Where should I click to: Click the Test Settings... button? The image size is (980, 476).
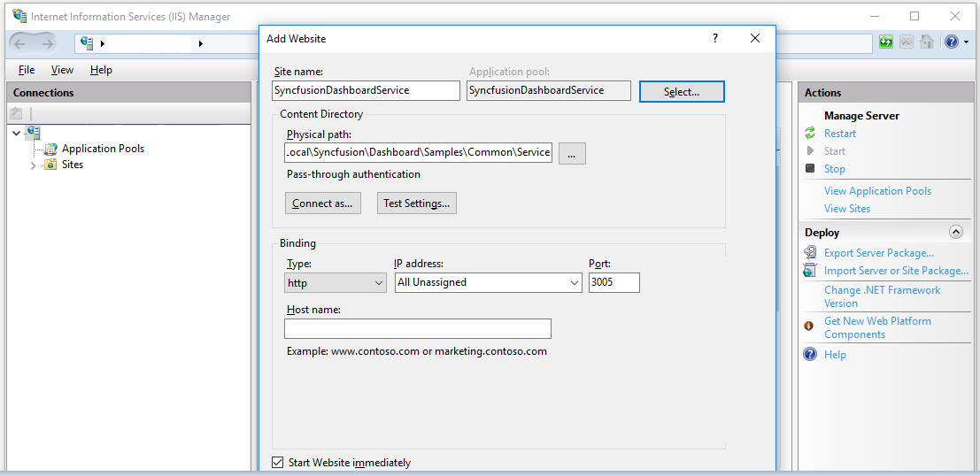[416, 203]
